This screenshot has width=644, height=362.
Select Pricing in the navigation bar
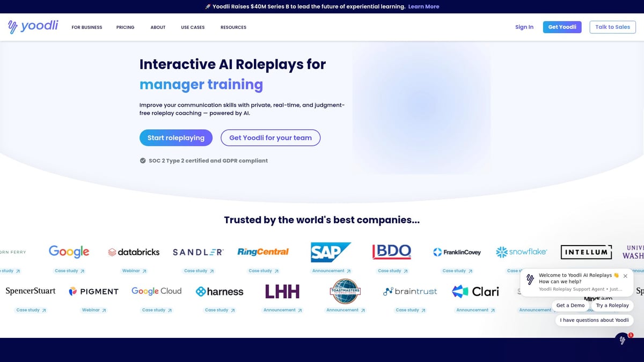click(x=125, y=27)
